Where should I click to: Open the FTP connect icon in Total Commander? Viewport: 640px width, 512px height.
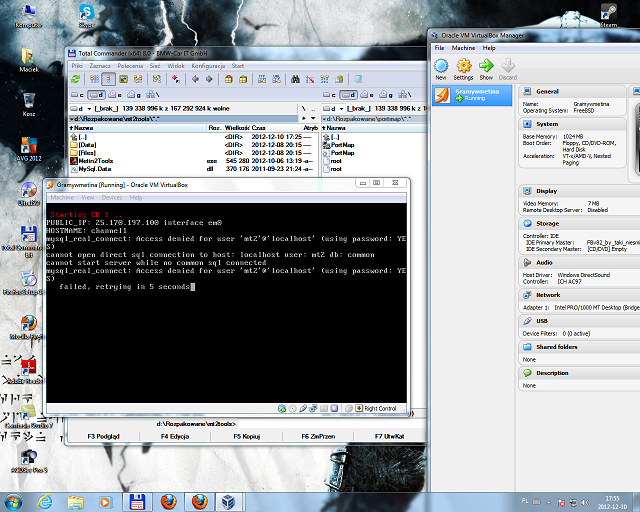point(262,79)
